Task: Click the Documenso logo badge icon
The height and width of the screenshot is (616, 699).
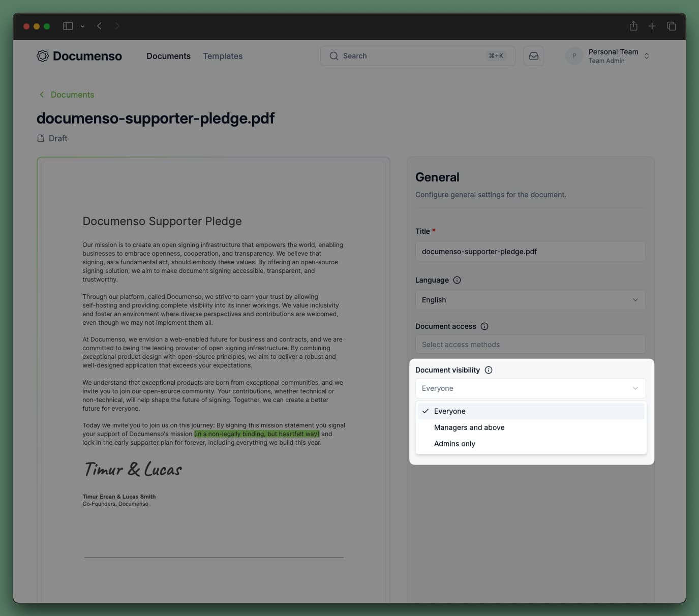Action: pyautogui.click(x=43, y=56)
